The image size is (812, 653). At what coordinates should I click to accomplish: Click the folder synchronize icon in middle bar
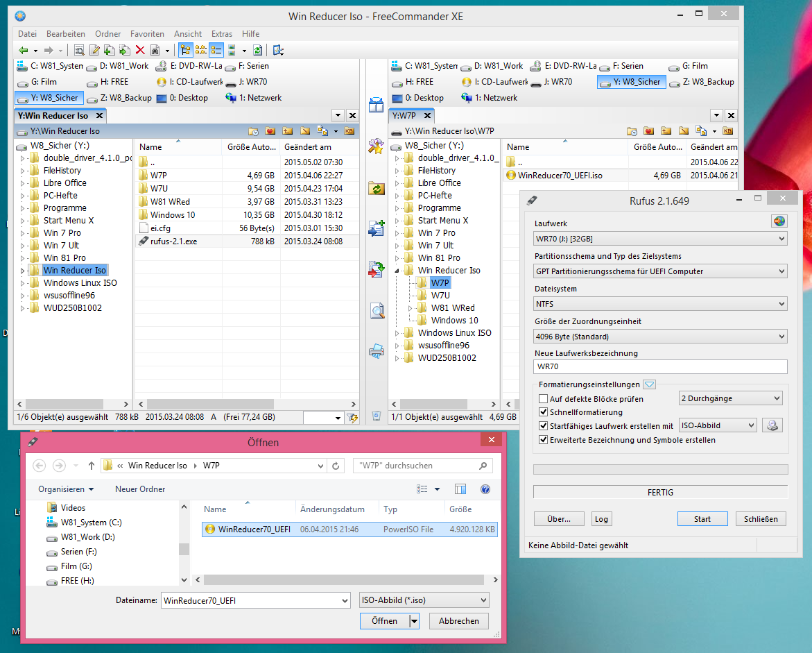point(377,188)
